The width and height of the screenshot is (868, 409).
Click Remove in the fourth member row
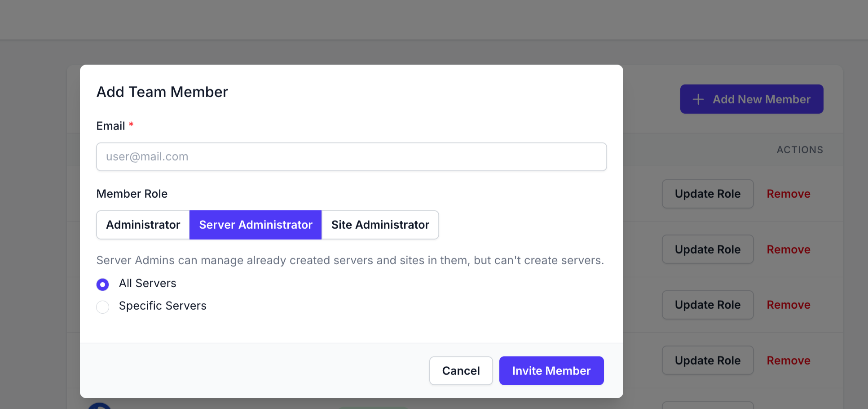pos(788,360)
